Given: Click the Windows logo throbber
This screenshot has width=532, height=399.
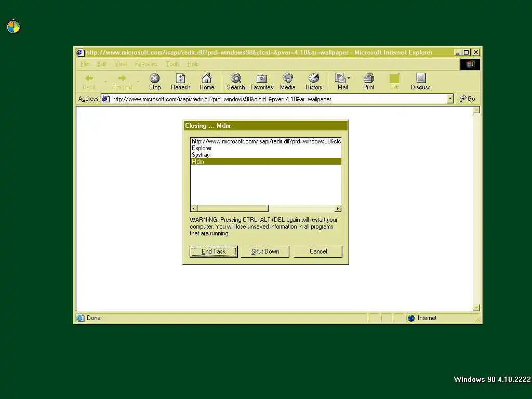Looking at the screenshot, I should pos(470,64).
